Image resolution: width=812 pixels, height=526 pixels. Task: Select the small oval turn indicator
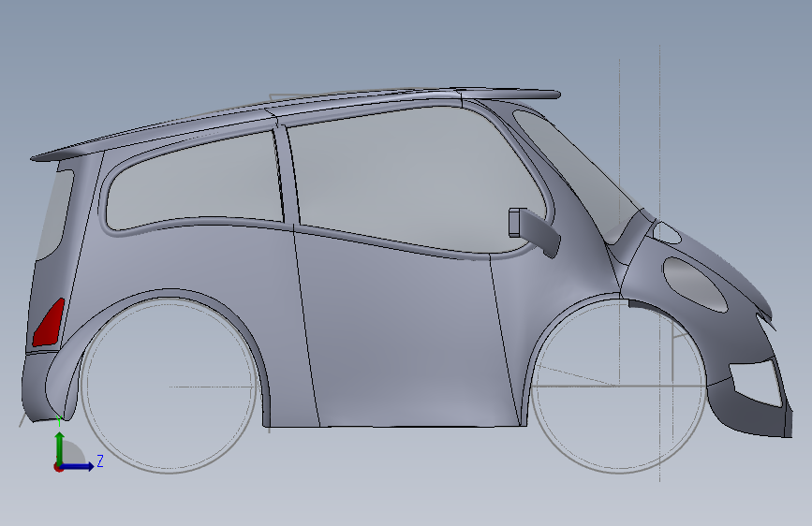tap(667, 232)
